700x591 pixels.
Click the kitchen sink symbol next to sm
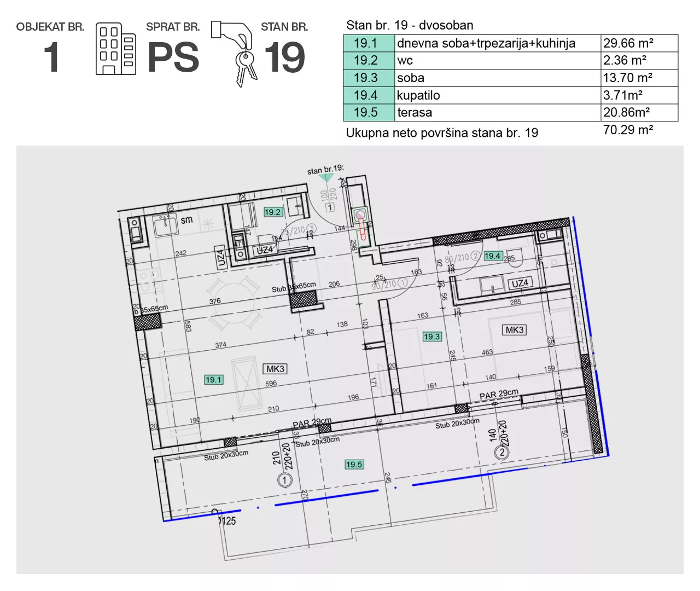click(x=165, y=225)
